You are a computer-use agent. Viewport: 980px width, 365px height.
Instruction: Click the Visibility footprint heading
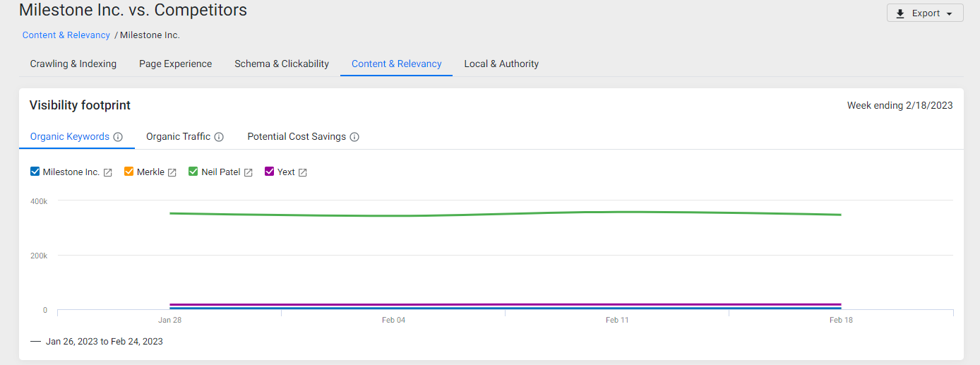click(80, 105)
